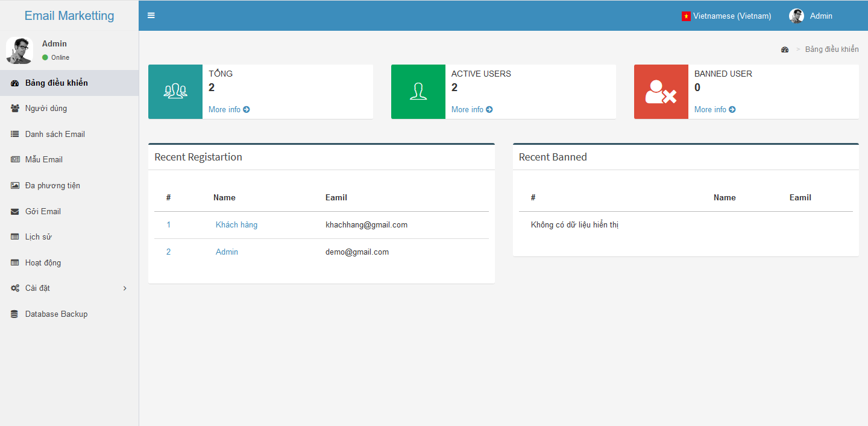Open the Gởi Email envelope icon

[x=14, y=211]
